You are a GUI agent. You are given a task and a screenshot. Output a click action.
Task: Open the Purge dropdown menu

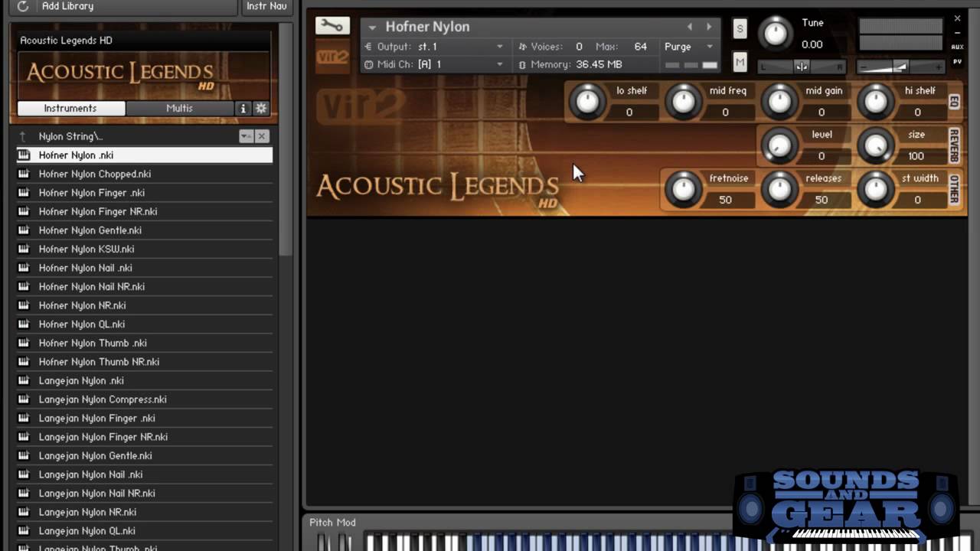688,47
